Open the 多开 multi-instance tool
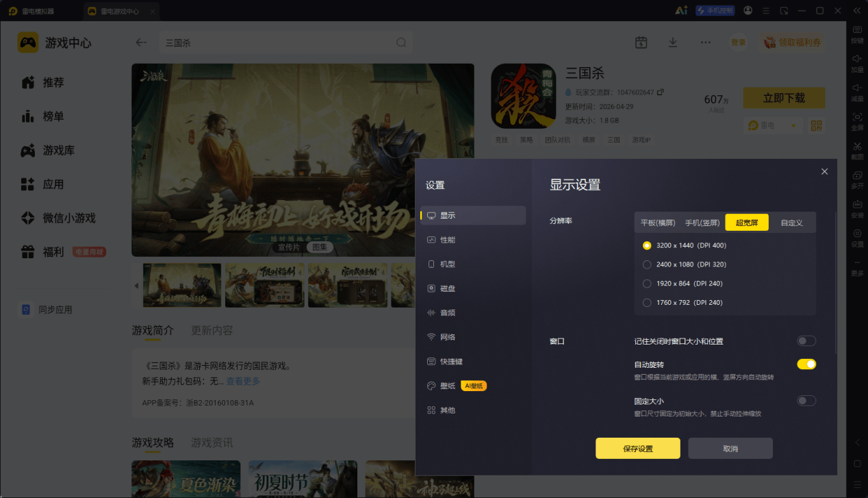The width and height of the screenshot is (868, 498). 857,179
